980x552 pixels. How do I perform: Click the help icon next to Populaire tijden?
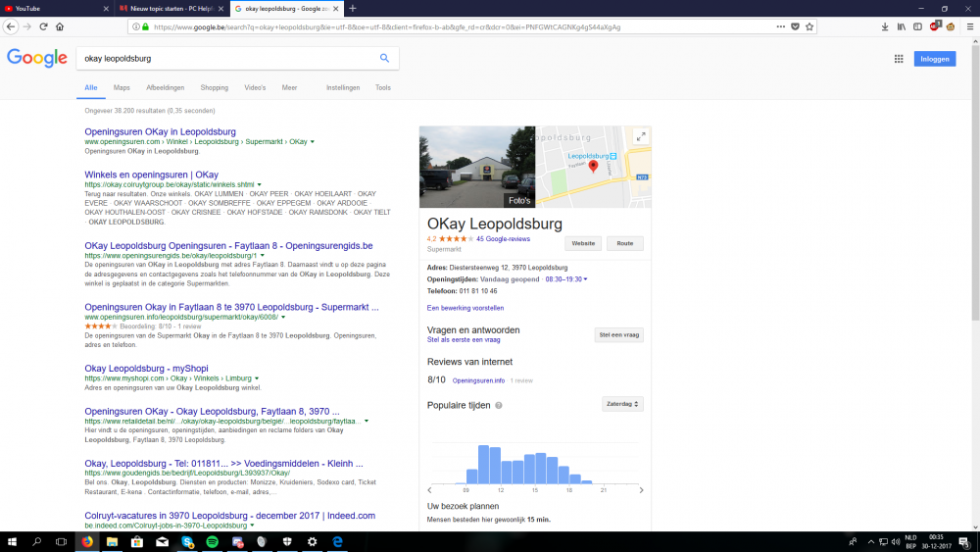499,405
